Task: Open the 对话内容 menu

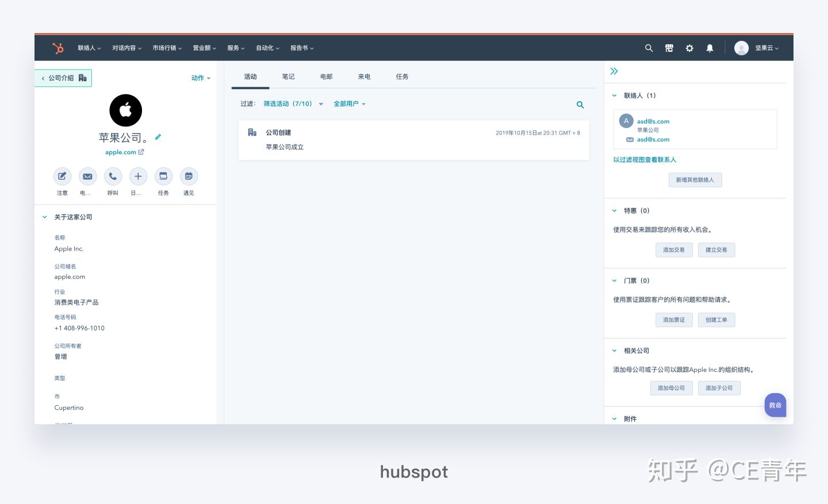Action: click(126, 48)
